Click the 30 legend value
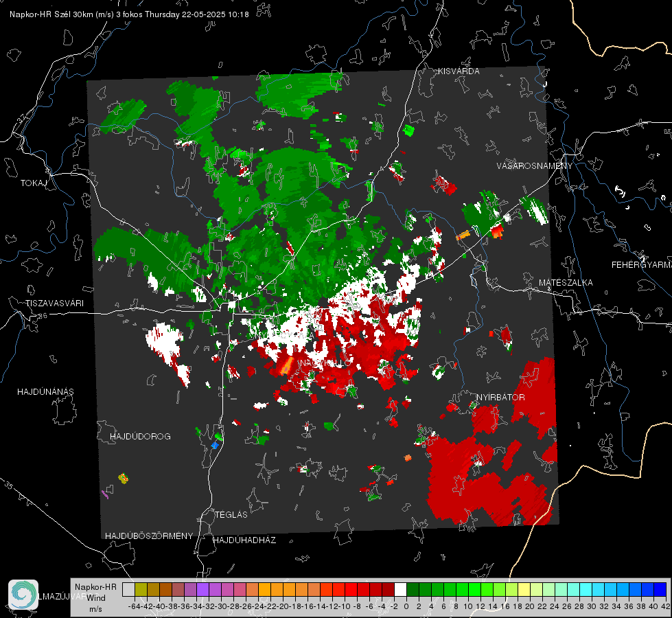 point(592,606)
